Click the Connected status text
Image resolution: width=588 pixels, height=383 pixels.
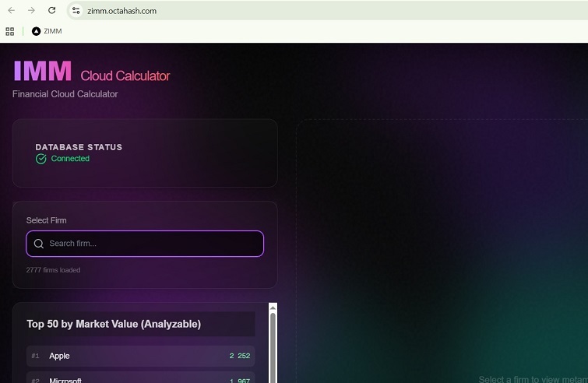click(x=70, y=159)
